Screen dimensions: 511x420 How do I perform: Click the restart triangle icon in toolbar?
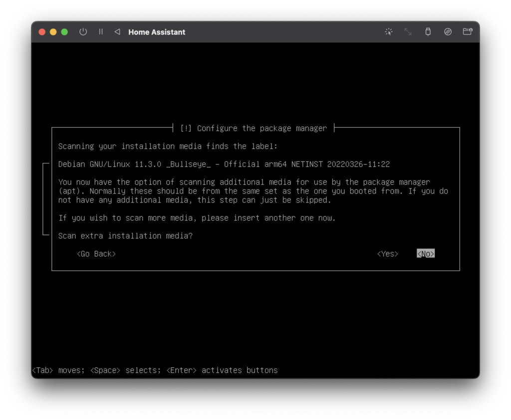coord(117,31)
